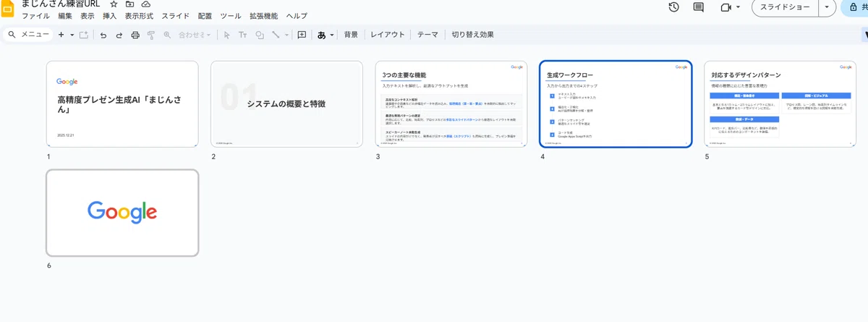Click the insert slide from template icon
The image size is (868, 322).
click(x=84, y=35)
